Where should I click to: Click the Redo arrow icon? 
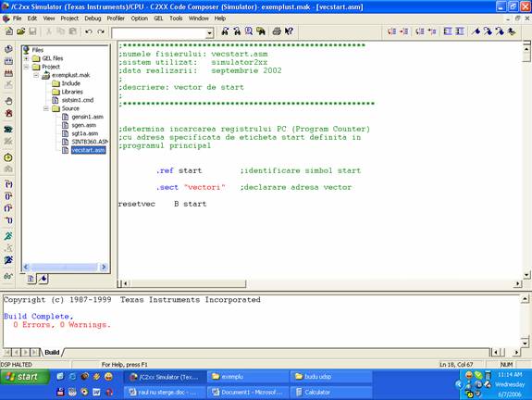tap(101, 31)
